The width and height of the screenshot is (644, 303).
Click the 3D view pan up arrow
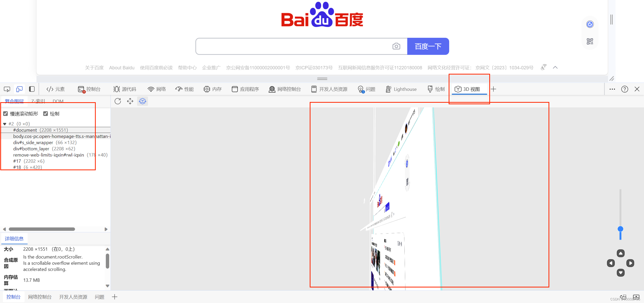tap(621, 253)
